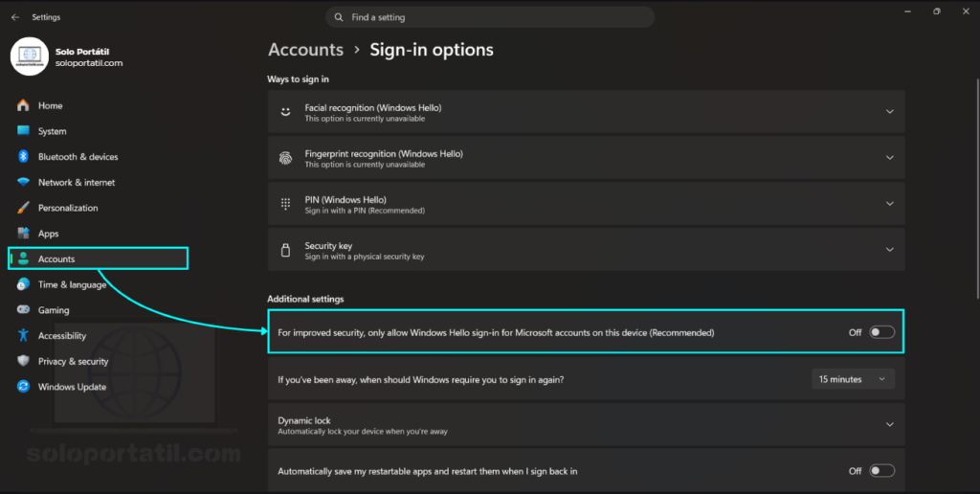Click the PIN keypad icon
Viewport: 980px width, 494px height.
click(285, 204)
